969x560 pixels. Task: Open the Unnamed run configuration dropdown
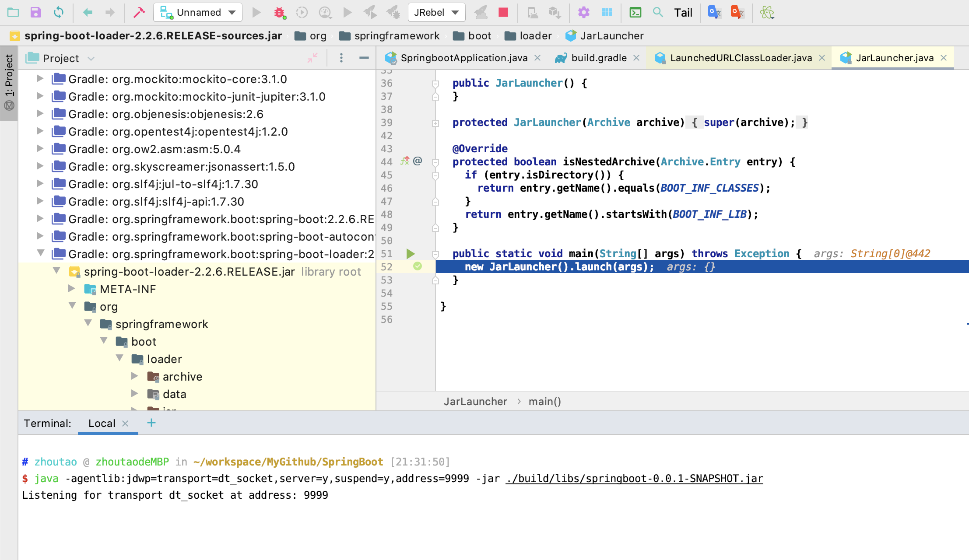click(198, 12)
